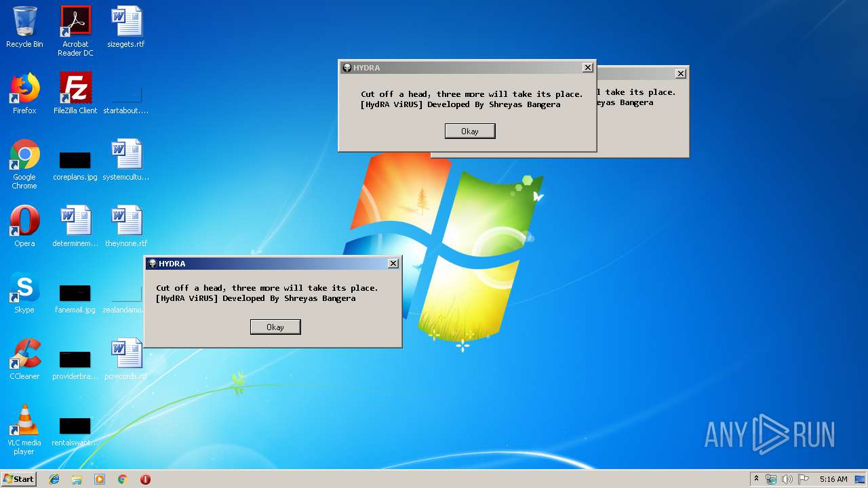868x488 pixels.
Task: Open determinem... Word document
Action: [x=75, y=226]
